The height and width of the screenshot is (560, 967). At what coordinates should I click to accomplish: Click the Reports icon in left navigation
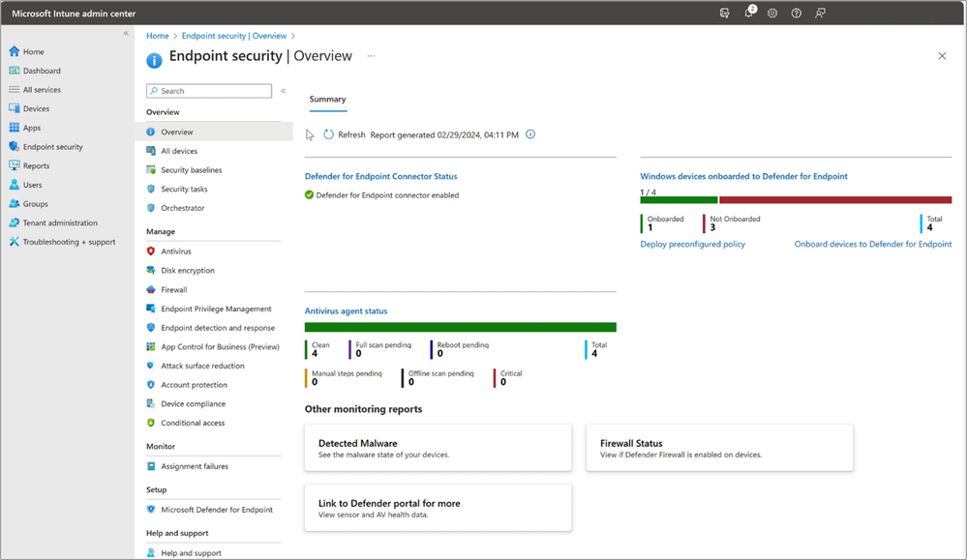pos(15,165)
